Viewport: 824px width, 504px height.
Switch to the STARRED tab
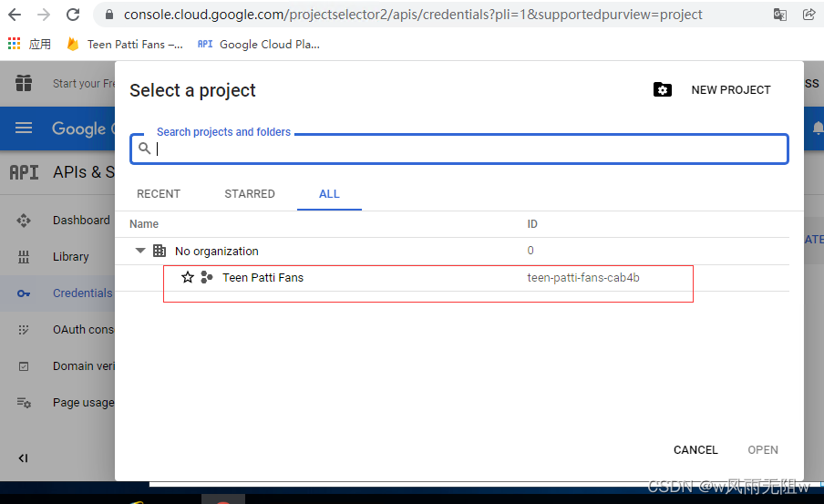[x=250, y=194]
